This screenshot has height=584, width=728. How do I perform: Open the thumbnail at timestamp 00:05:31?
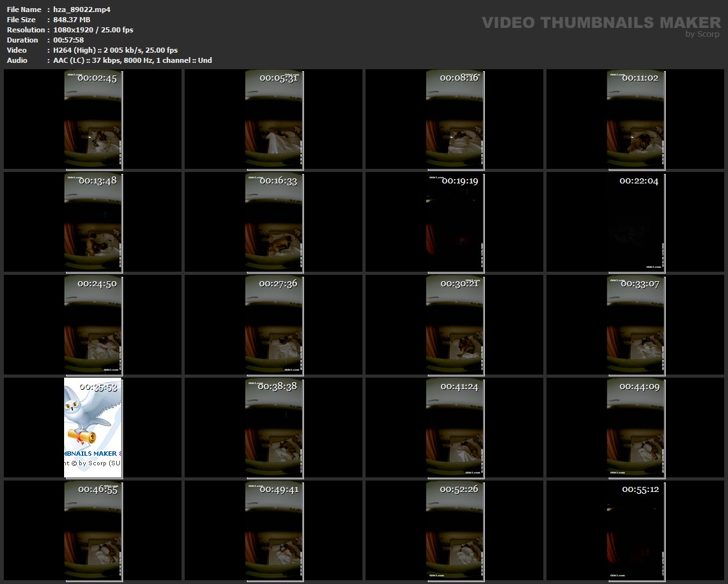tap(274, 119)
